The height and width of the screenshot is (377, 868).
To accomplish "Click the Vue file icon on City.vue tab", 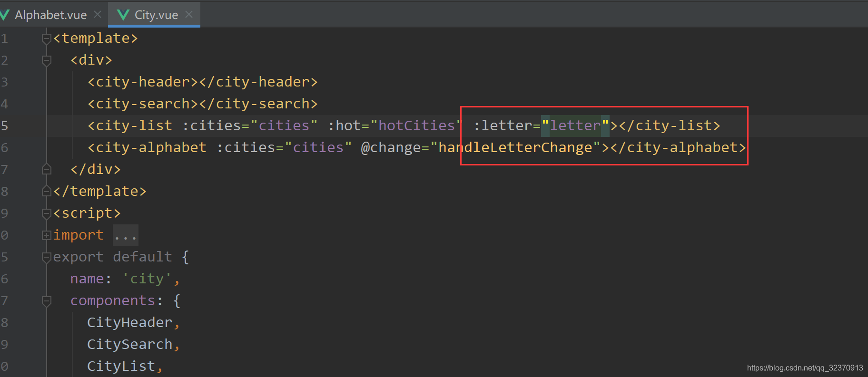I will coord(123,15).
